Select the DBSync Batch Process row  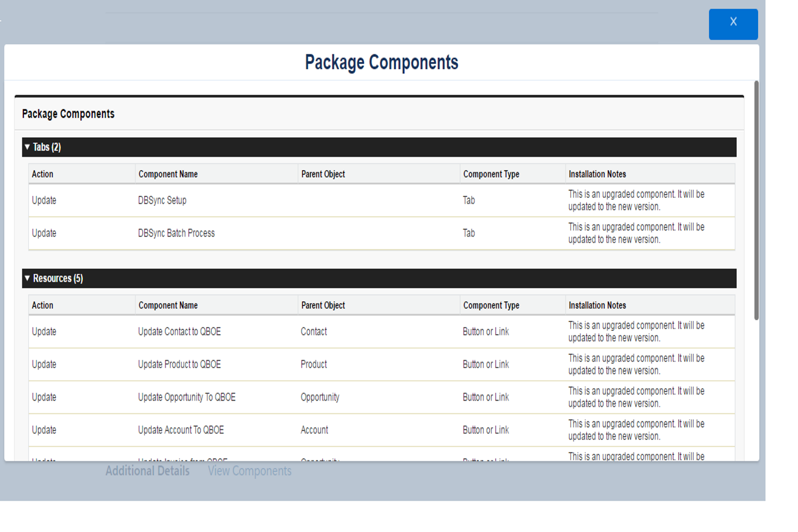point(176,234)
